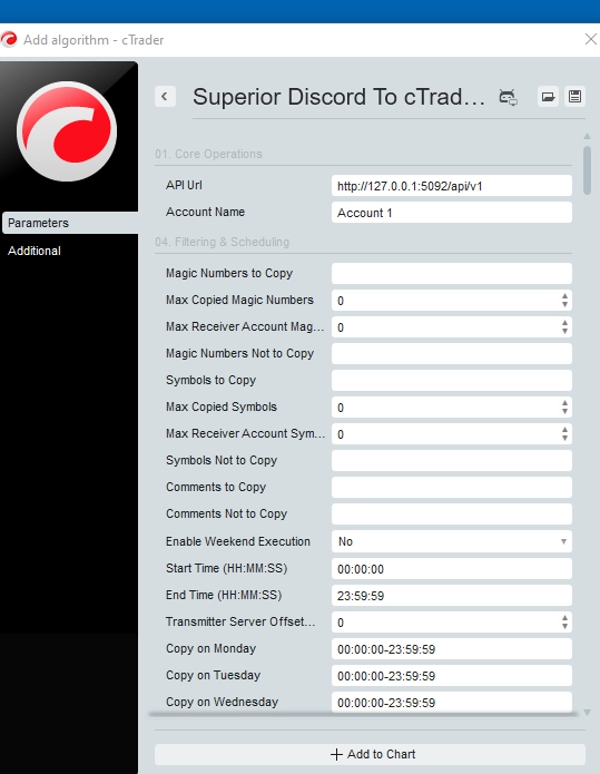This screenshot has height=774, width=600.
Task: Open Enable Weekend Execution dropdown
Action: click(451, 542)
